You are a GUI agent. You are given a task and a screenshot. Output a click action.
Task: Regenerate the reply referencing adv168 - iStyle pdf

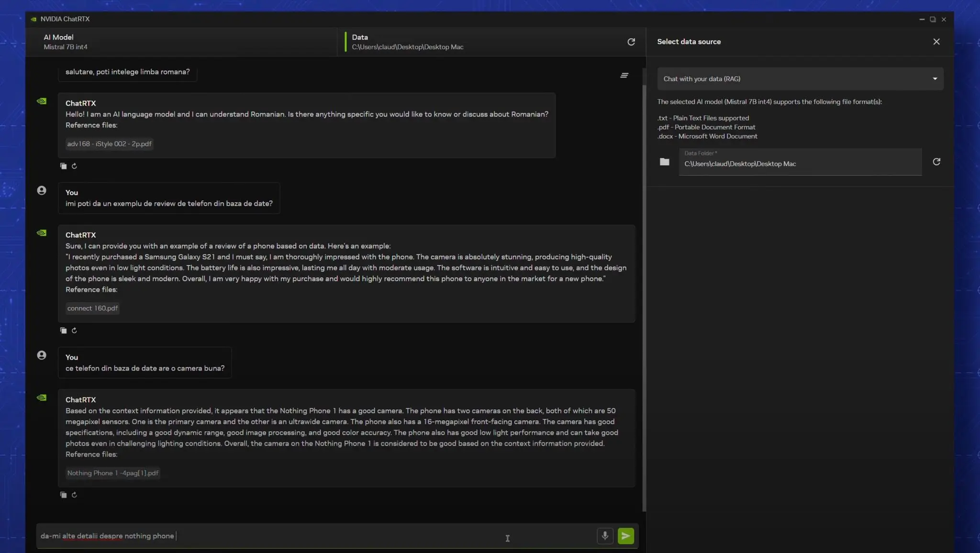click(x=74, y=166)
